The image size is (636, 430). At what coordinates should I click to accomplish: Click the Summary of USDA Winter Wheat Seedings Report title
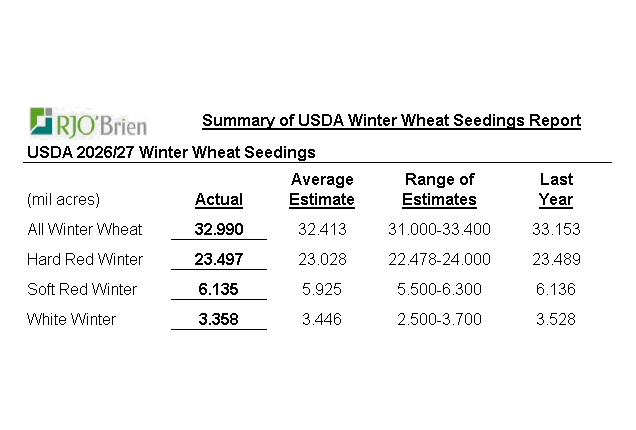pos(391,121)
